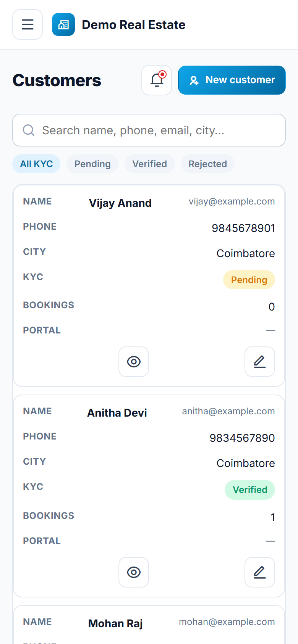Viewport: 298px width, 644px height.
Task: Click the Demo Real Estate title
Action: (x=134, y=25)
